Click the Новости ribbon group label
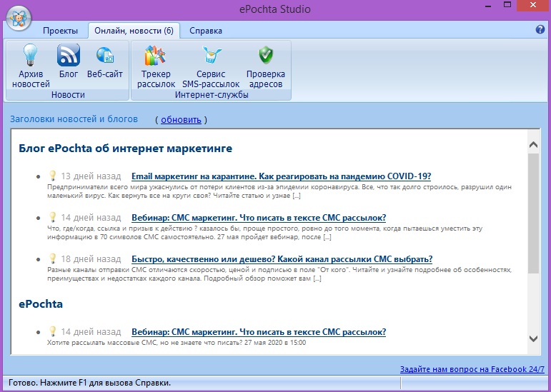The height and width of the screenshot is (392, 551). click(68, 95)
